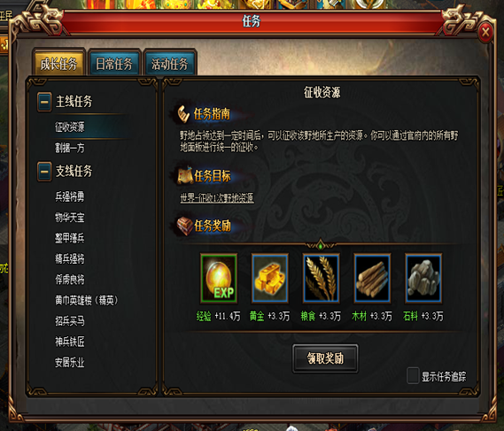Select 黄巾英雄榜（精英） quest entry
Screen dimensions: 504x431
tap(86, 300)
